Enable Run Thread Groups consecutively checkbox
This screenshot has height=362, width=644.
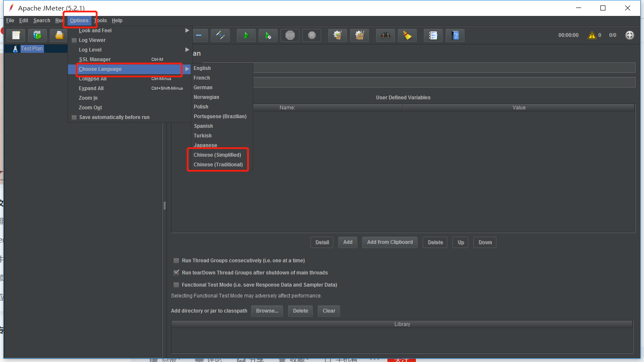(177, 261)
